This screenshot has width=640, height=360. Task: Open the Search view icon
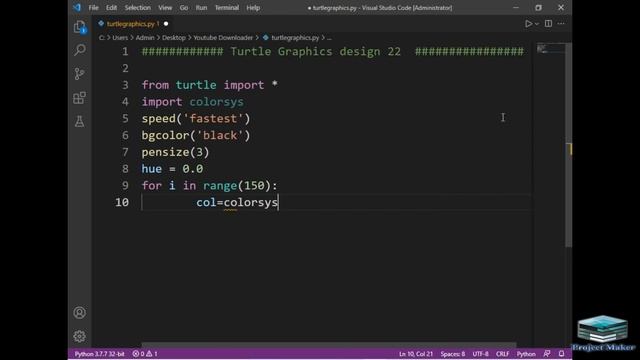[x=80, y=50]
